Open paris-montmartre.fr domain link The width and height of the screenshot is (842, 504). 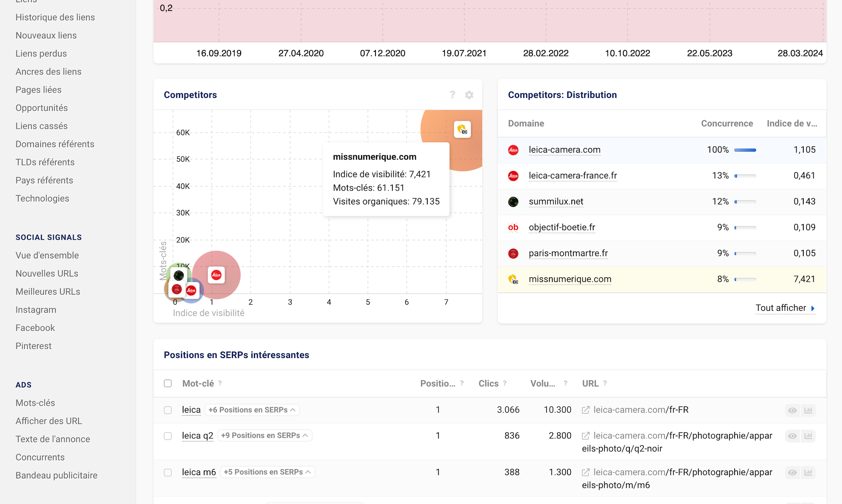pos(568,253)
